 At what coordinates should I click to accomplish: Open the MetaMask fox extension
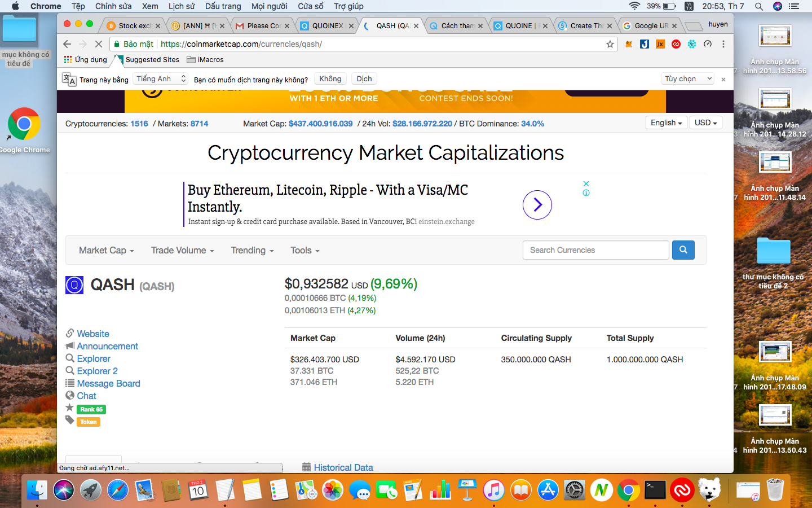(x=629, y=44)
